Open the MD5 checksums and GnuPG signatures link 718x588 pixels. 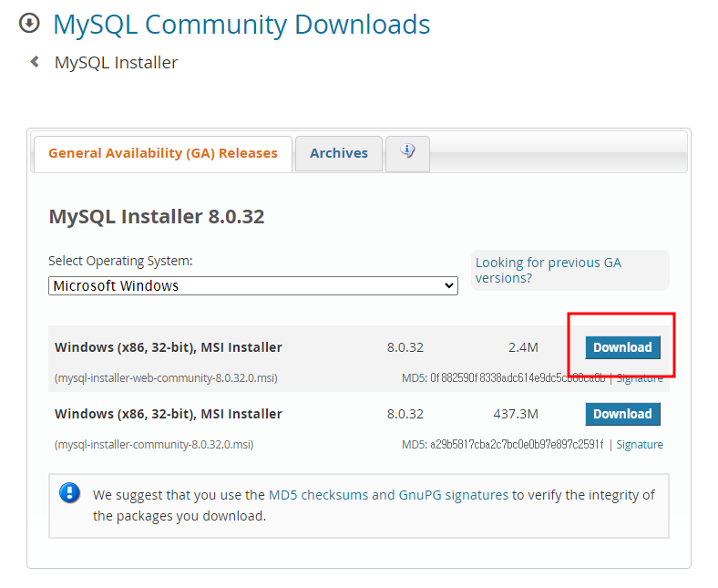click(388, 495)
